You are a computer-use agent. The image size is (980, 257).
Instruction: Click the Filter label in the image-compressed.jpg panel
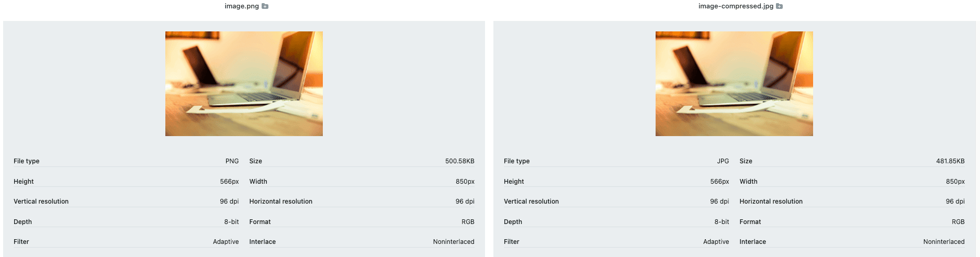[x=511, y=242]
